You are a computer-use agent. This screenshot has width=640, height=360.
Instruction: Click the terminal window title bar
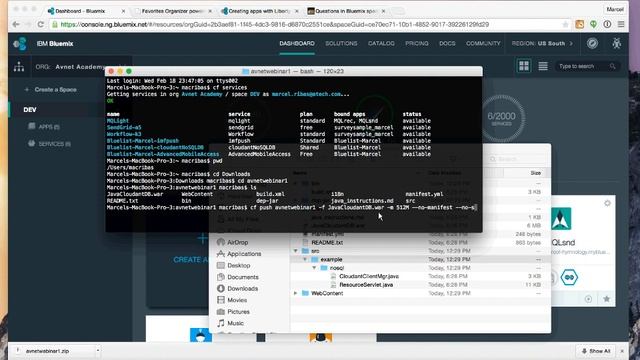293,71
